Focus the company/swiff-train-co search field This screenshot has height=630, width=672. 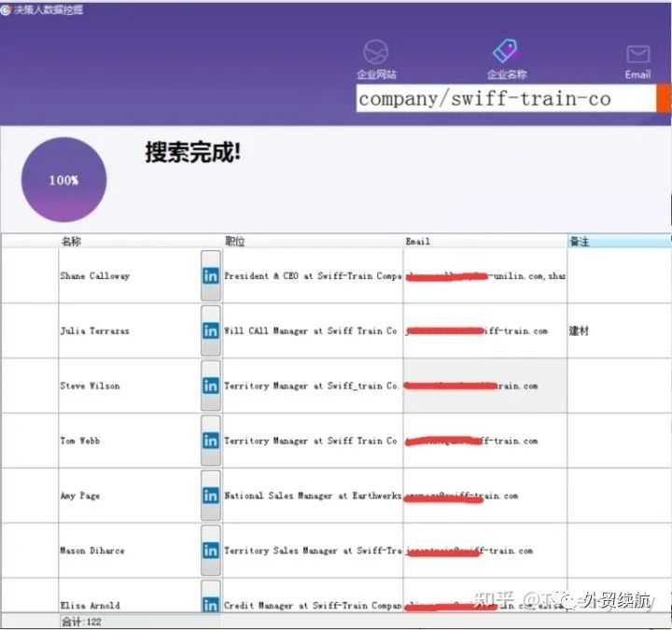506,98
